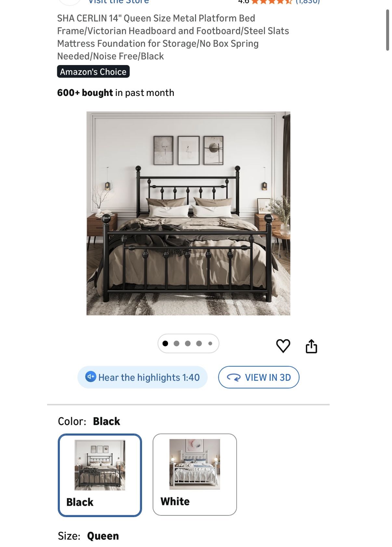Click the star rating icons

coord(272,2)
